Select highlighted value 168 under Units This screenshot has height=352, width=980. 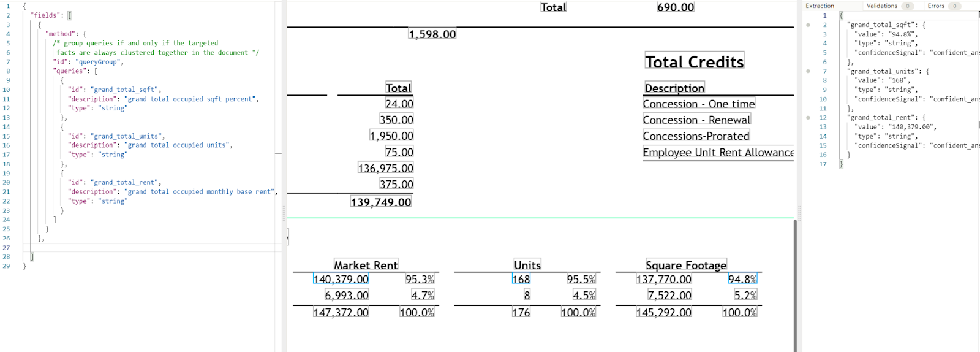tap(521, 279)
